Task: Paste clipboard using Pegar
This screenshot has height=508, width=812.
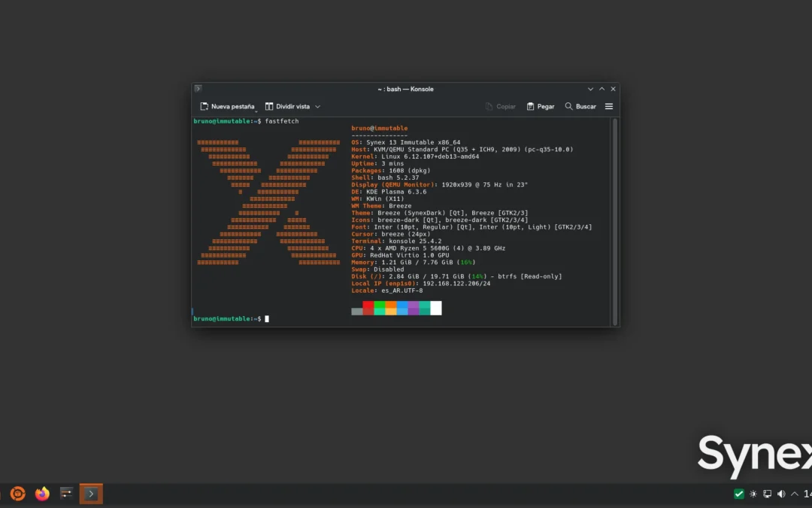Action: [x=541, y=106]
